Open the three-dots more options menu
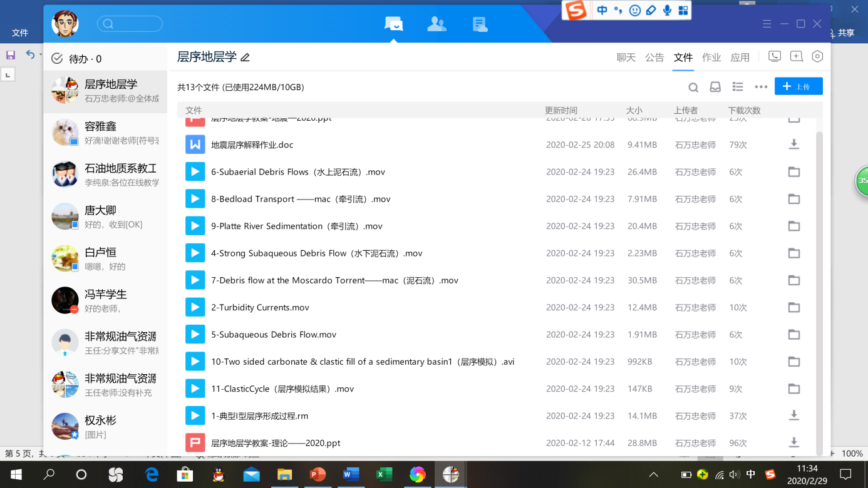This screenshot has width=868, height=488. pos(761,87)
